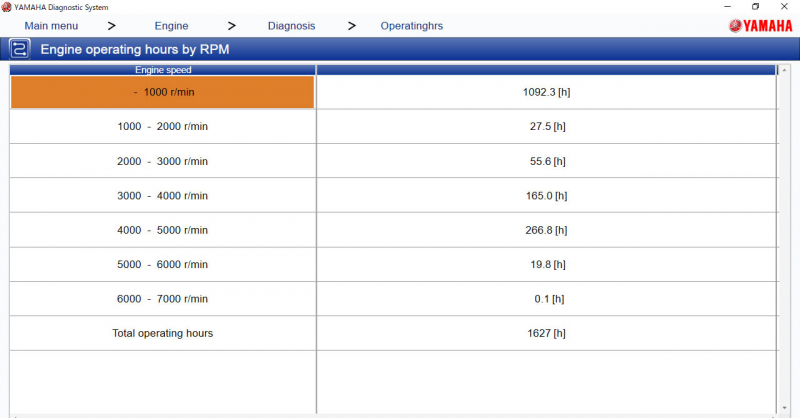This screenshot has width=800, height=418.
Task: Select the highlighted - 1000 r/min row
Action: tap(163, 92)
